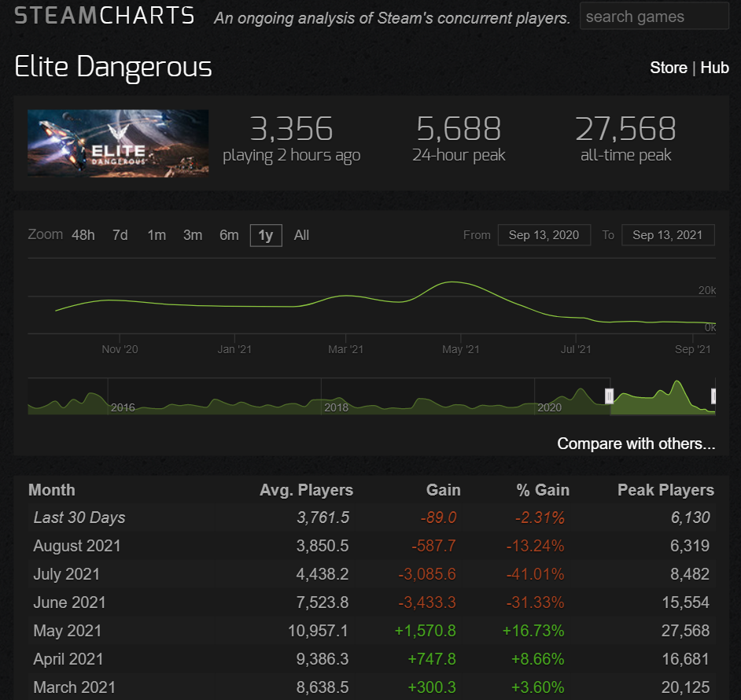The width and height of the screenshot is (741, 700).
Task: Click the -41.01% gain in July 2021 row
Action: click(535, 574)
